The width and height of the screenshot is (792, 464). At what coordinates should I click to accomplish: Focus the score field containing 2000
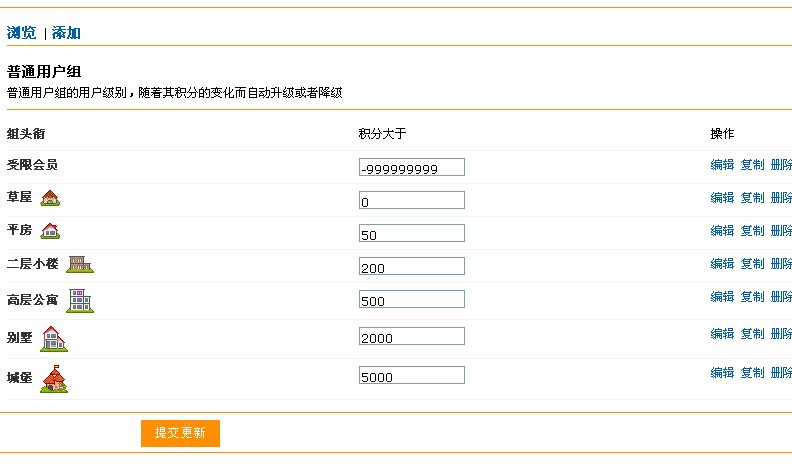[x=412, y=336]
